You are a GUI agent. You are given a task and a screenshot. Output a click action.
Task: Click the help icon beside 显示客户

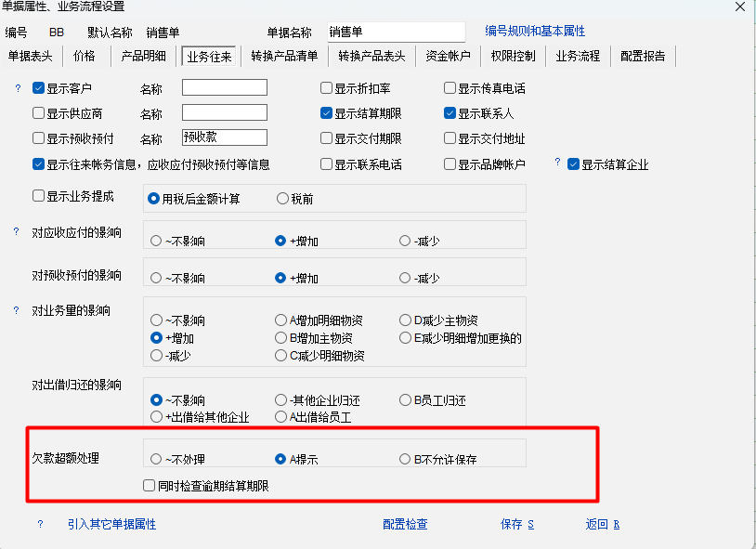(x=16, y=88)
